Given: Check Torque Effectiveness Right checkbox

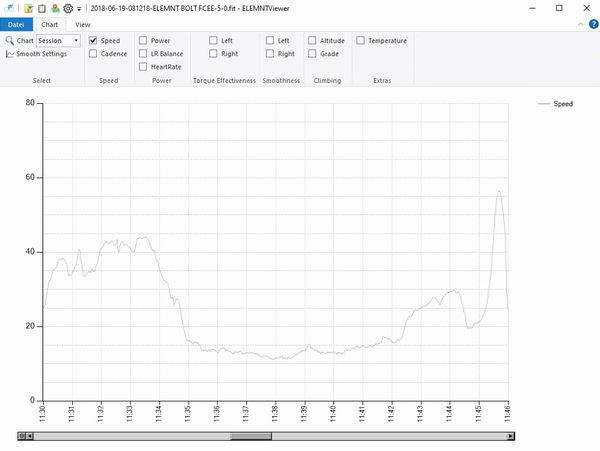Looking at the screenshot, I should (x=213, y=54).
